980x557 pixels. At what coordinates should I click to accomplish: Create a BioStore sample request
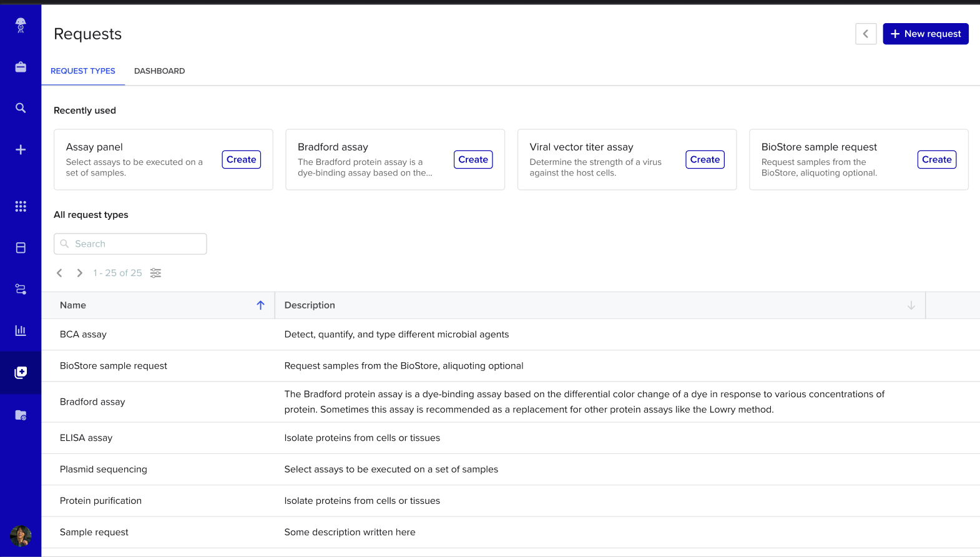pyautogui.click(x=937, y=159)
